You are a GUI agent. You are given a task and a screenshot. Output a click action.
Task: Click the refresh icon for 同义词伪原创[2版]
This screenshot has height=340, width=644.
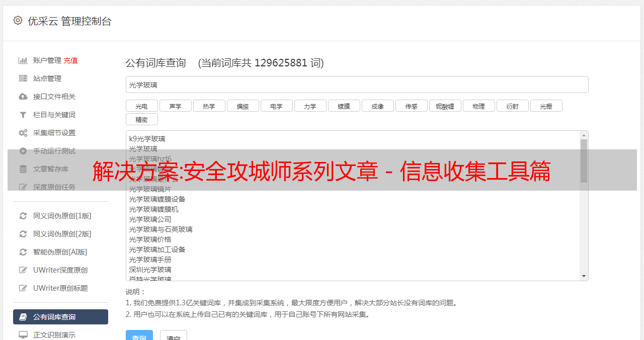[23, 234]
